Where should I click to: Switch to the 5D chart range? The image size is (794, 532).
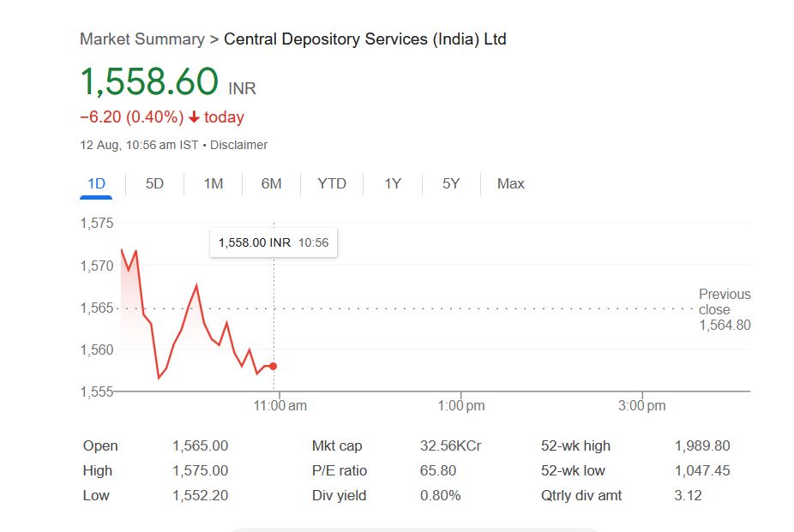(154, 183)
